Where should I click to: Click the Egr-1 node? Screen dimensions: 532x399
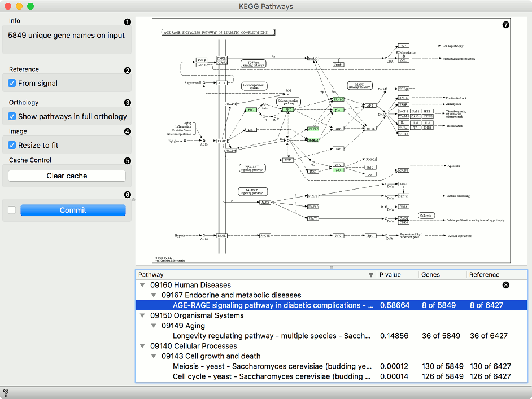[x=370, y=235]
